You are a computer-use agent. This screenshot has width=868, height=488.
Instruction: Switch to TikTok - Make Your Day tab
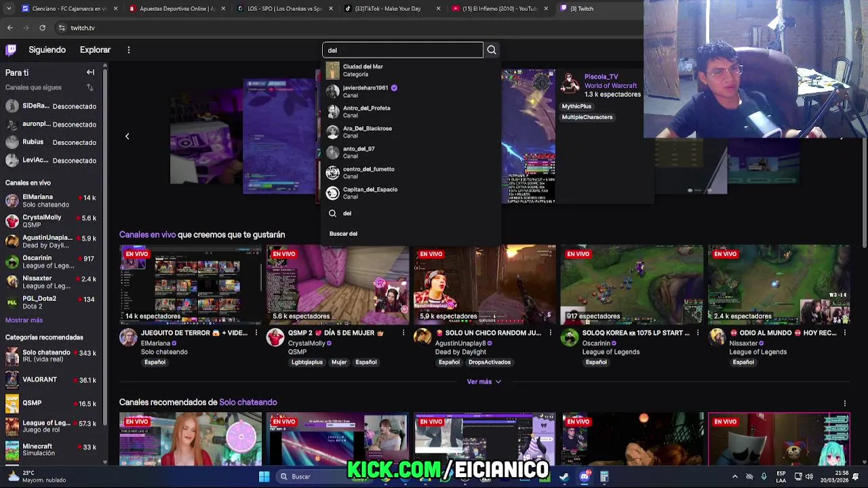(392, 9)
